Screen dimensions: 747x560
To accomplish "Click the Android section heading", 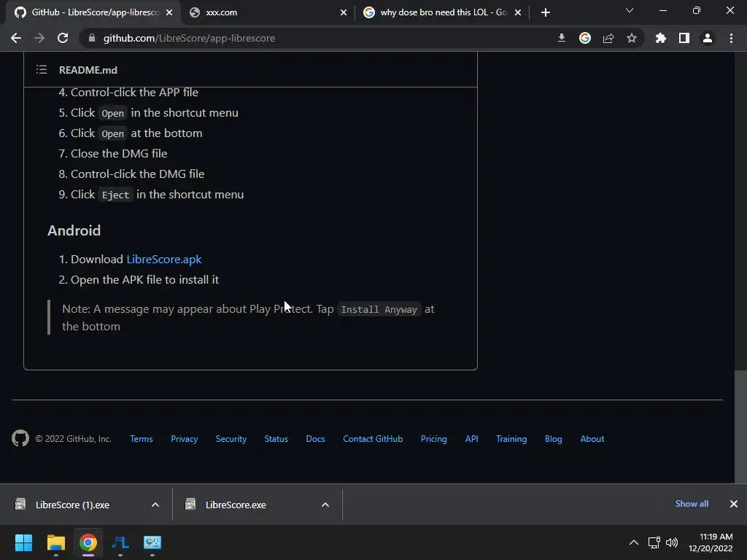I will (74, 230).
